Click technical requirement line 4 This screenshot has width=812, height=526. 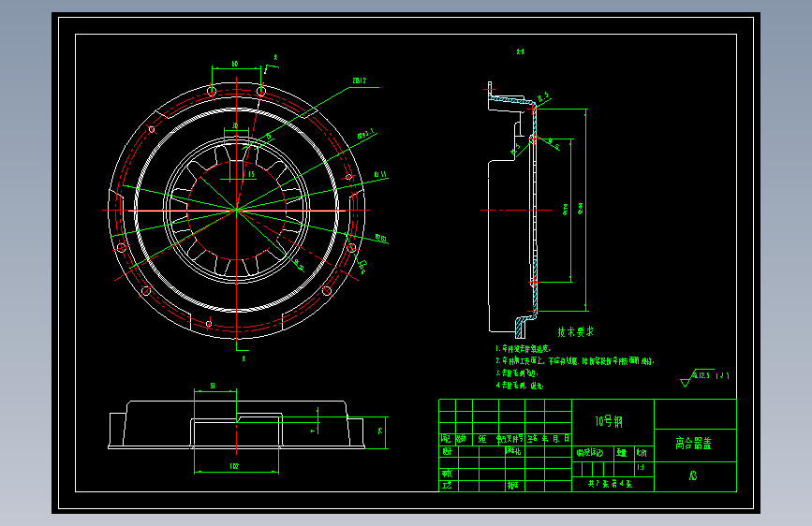(x=520, y=386)
